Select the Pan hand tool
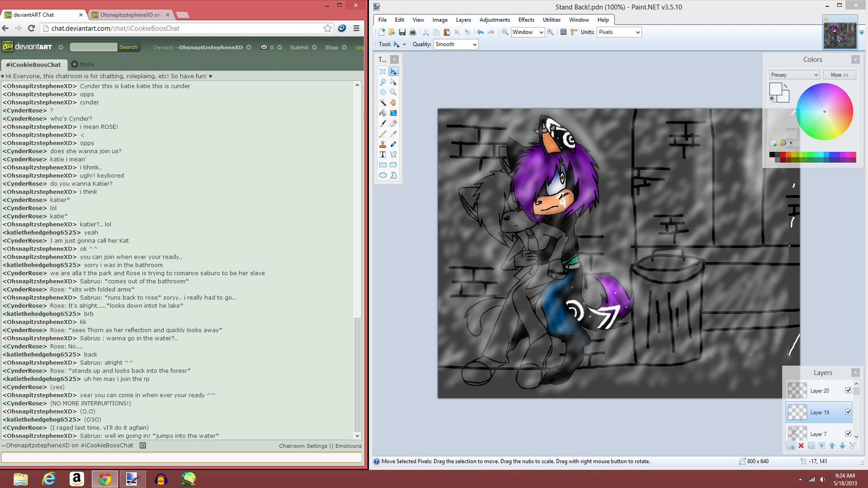 pos(393,102)
